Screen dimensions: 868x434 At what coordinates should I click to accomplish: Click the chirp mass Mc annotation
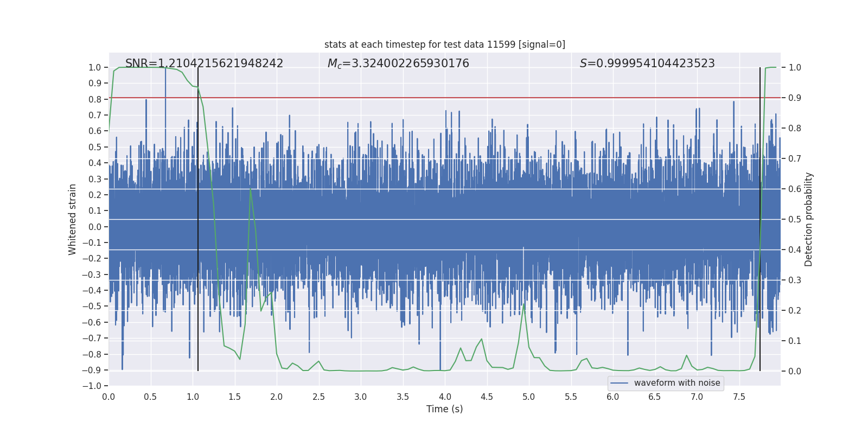point(398,63)
